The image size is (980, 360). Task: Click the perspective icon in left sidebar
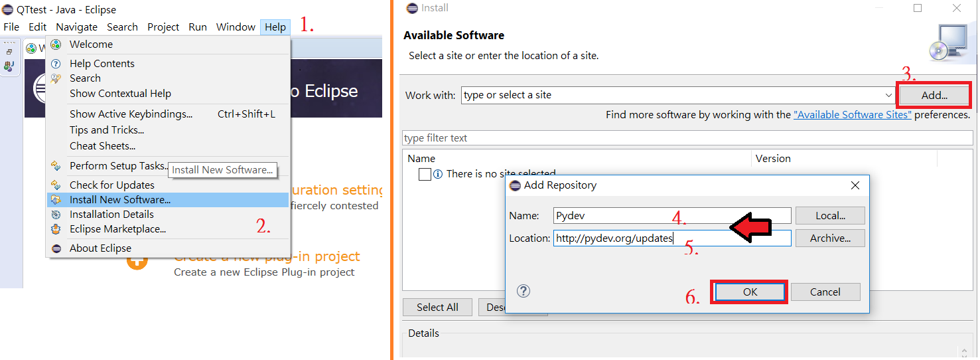click(x=9, y=66)
